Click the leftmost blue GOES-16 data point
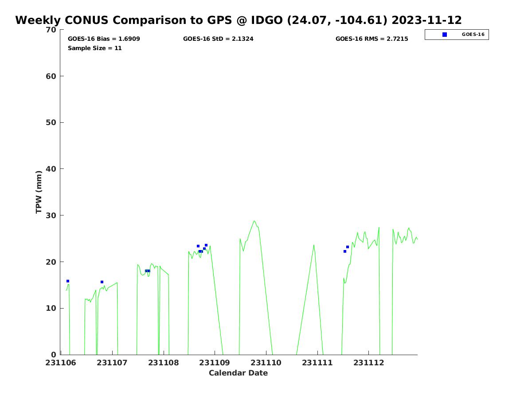This screenshot has height=399, width=532. coord(68,281)
